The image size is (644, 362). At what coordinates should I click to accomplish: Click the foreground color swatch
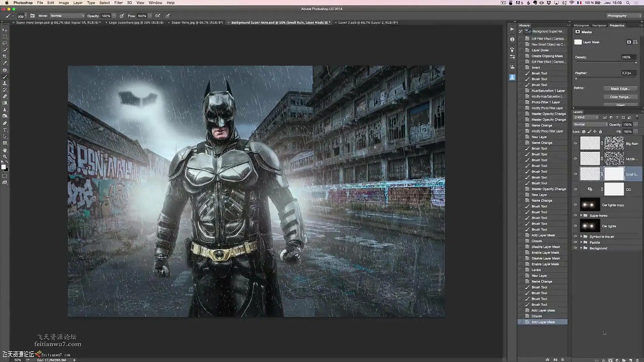click(3, 167)
